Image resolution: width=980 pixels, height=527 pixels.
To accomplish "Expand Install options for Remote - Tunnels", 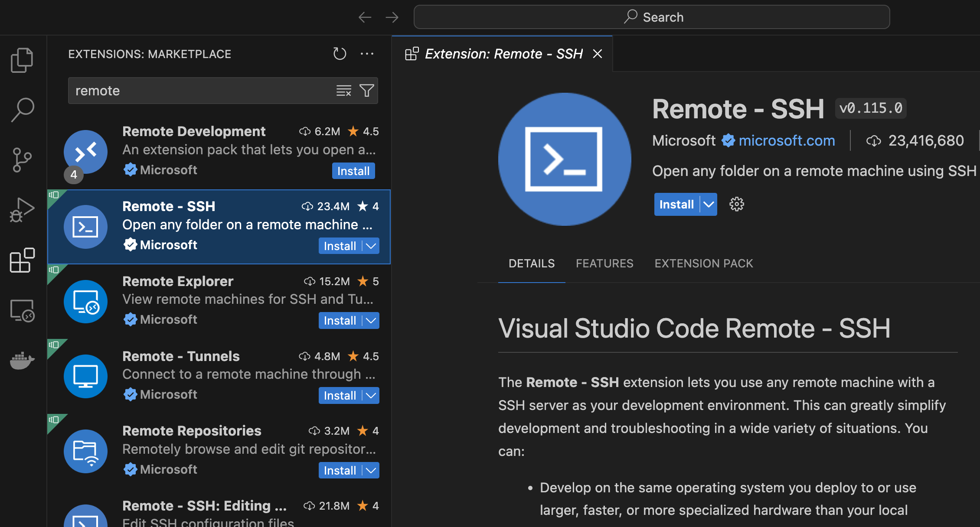I will tap(370, 395).
